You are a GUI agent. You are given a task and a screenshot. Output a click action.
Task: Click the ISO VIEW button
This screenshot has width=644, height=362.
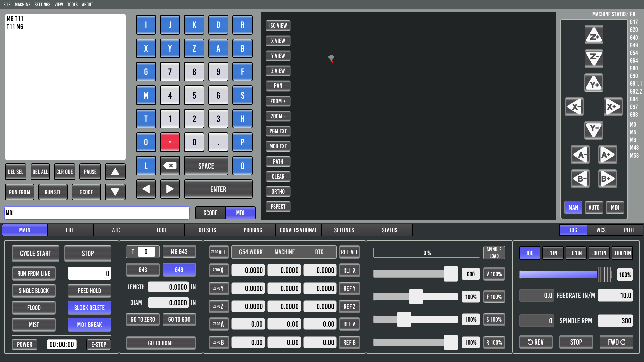[278, 25]
